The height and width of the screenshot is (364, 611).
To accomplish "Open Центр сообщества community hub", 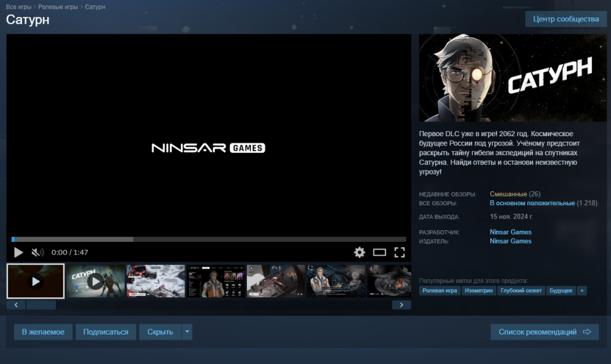I will point(566,19).
